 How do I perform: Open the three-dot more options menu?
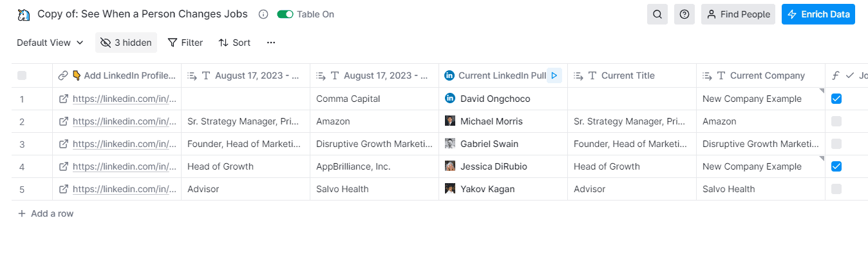coord(271,43)
